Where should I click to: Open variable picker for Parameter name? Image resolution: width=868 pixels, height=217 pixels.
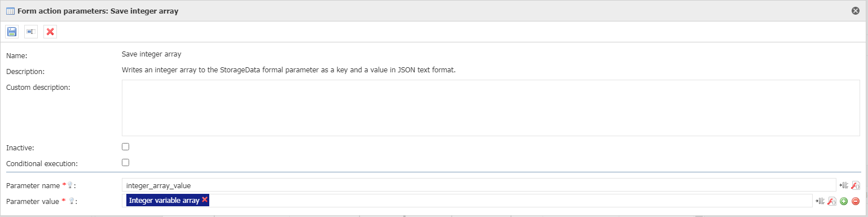tap(844, 185)
